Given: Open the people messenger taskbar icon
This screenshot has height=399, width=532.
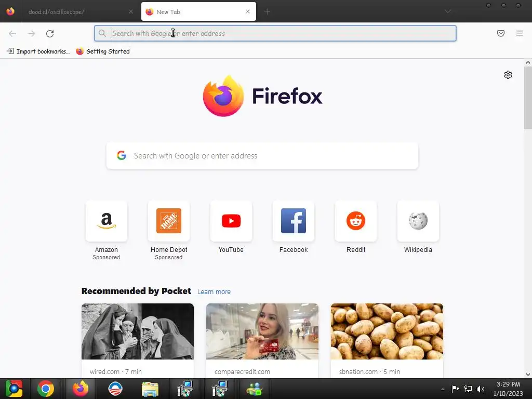Looking at the screenshot, I should coord(255,389).
